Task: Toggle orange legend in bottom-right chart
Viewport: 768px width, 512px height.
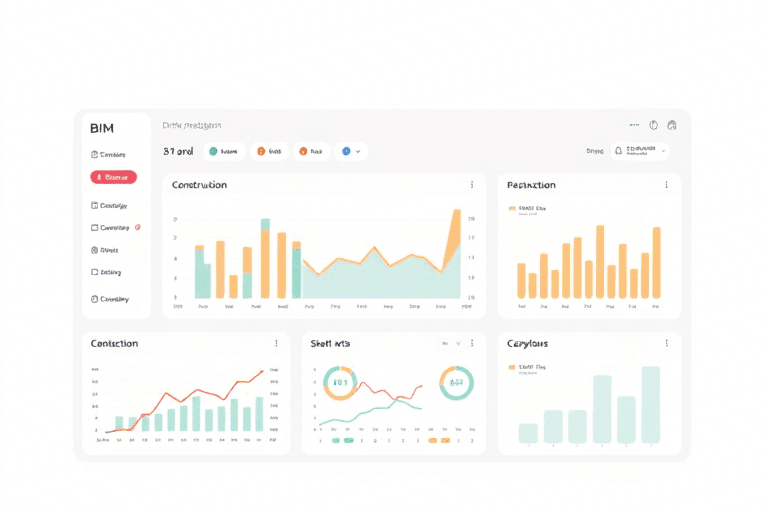Action: (x=512, y=367)
